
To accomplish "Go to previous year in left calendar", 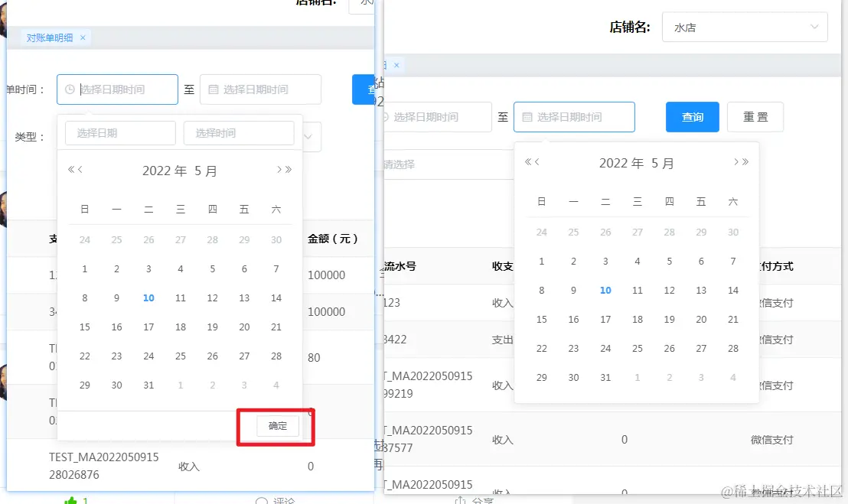I will 71,170.
